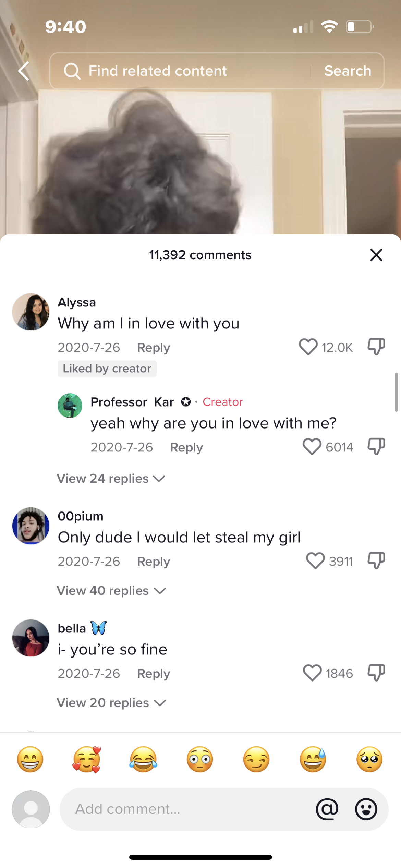Close the comments panel with the X
The image size is (401, 868).
tap(376, 255)
